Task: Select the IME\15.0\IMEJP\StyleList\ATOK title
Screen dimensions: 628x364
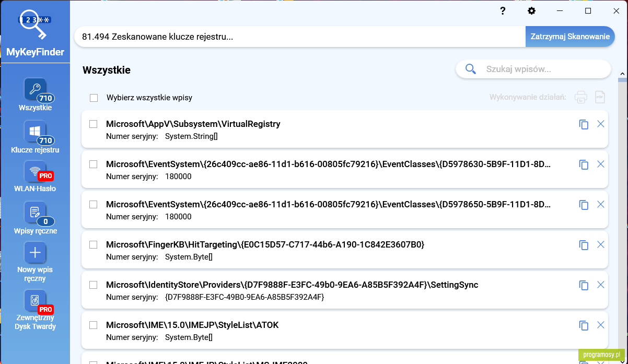Action: click(x=192, y=325)
